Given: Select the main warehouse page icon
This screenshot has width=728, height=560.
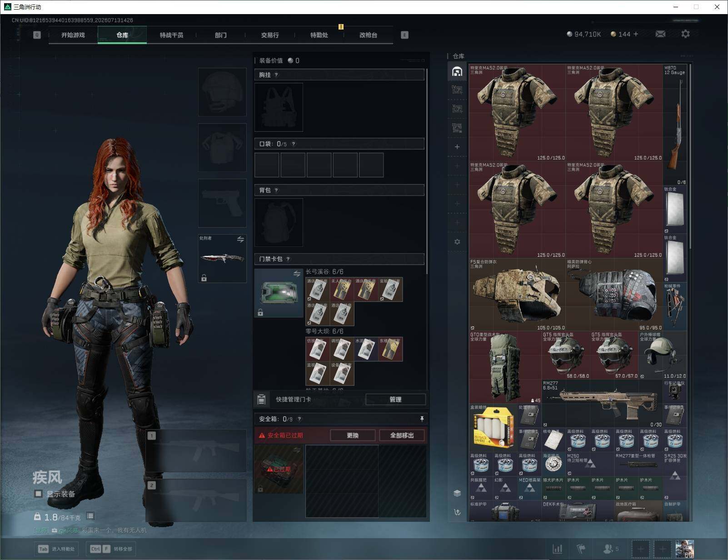Looking at the screenshot, I should tap(457, 71).
